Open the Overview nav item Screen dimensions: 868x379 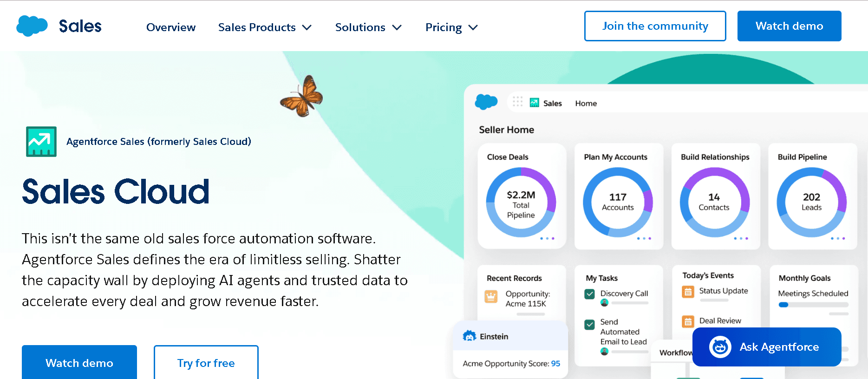click(x=171, y=27)
